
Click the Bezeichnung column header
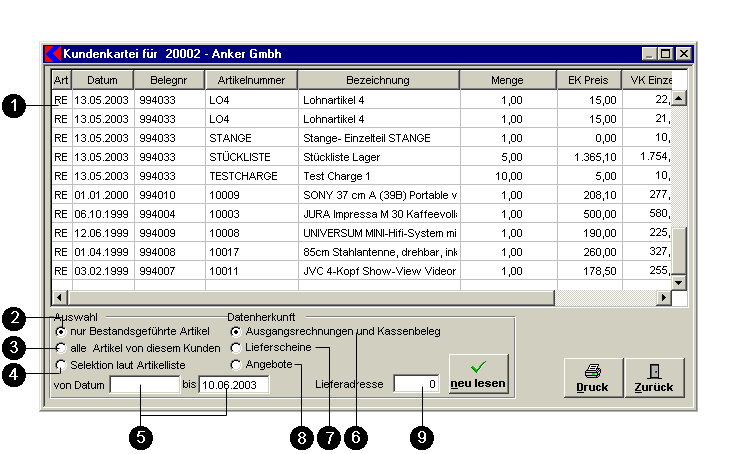pyautogui.click(x=378, y=79)
